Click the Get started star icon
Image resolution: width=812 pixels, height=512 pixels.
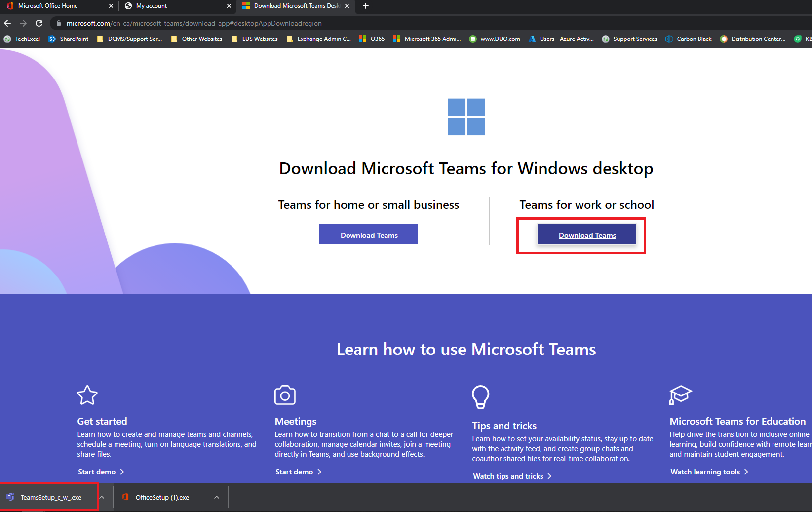87,395
